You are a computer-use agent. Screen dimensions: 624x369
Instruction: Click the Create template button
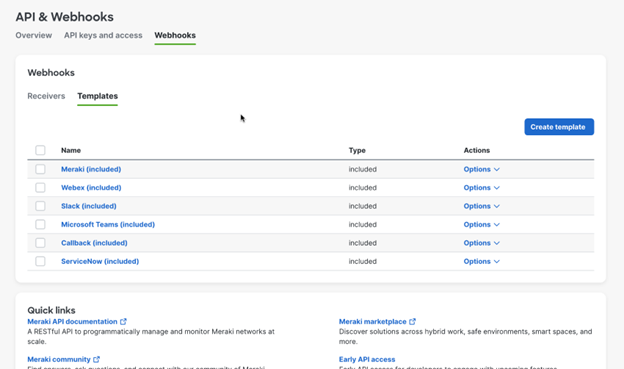tap(559, 127)
